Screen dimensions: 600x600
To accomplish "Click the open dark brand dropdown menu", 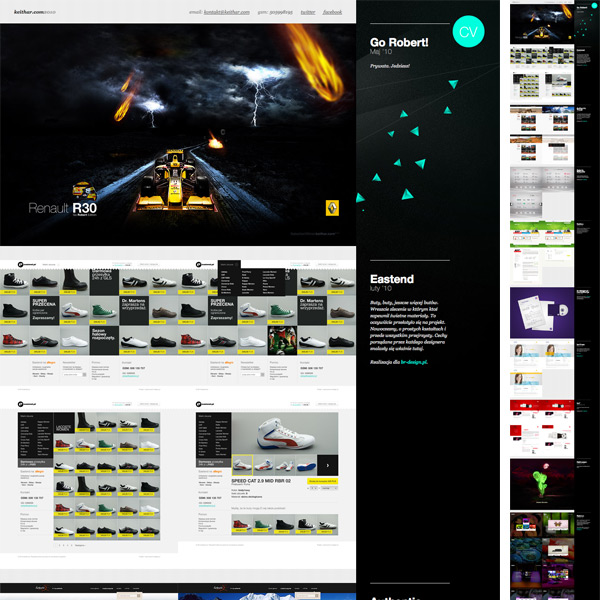I will [x=253, y=277].
